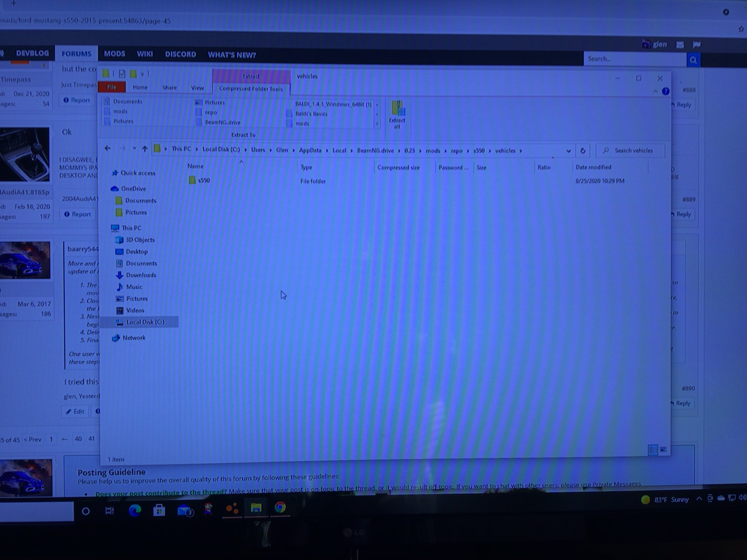Click BeamNG.drive in address breadcrumb

(375, 151)
